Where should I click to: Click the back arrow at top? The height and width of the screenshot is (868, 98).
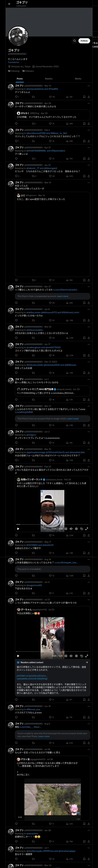click(9, 4)
